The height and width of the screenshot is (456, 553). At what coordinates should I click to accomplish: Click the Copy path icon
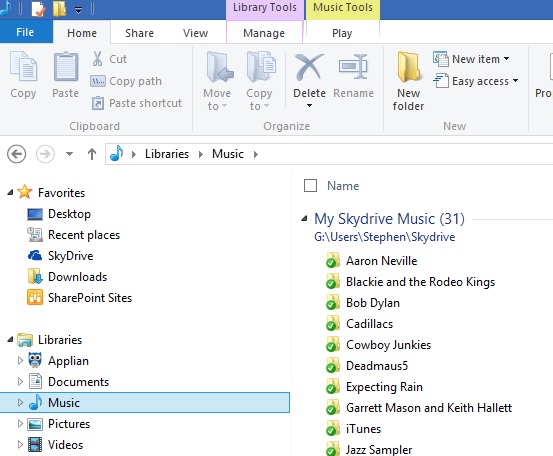(98, 81)
